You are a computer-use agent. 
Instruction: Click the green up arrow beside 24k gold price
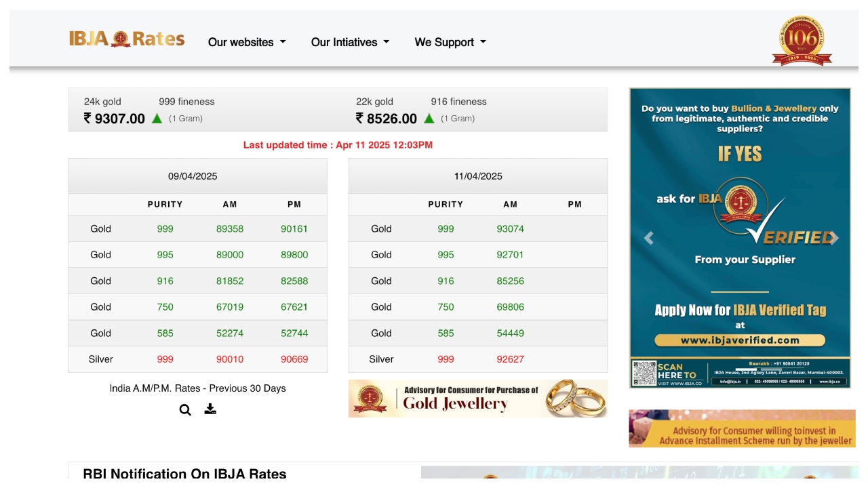(x=157, y=119)
